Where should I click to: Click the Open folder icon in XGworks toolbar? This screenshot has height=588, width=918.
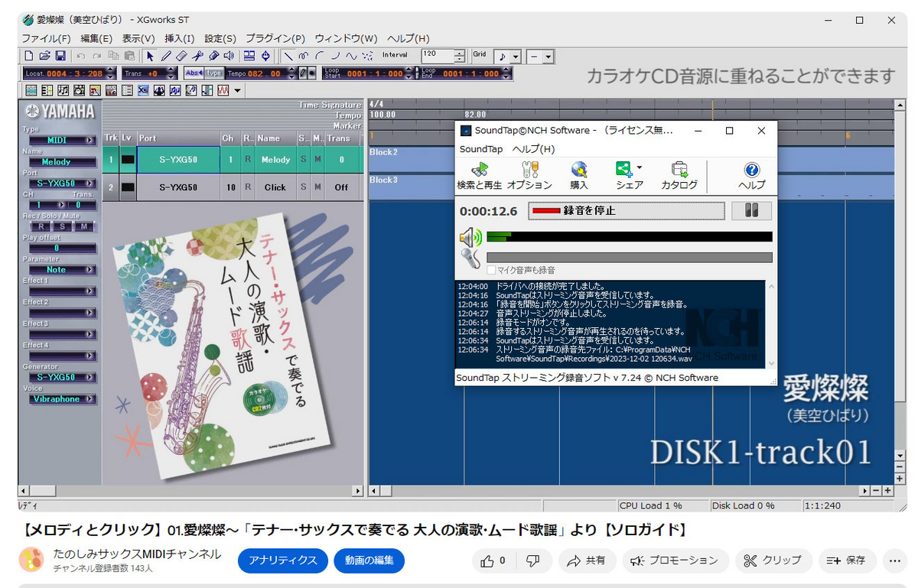tap(44, 55)
